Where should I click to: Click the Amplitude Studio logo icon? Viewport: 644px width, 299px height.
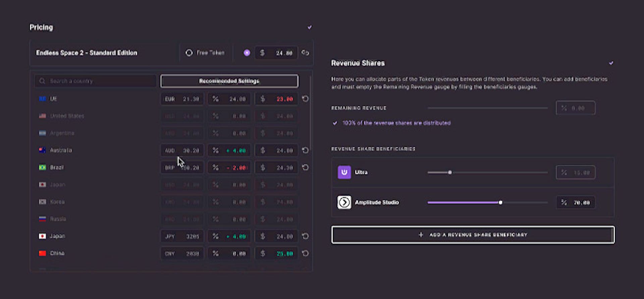pyautogui.click(x=344, y=202)
